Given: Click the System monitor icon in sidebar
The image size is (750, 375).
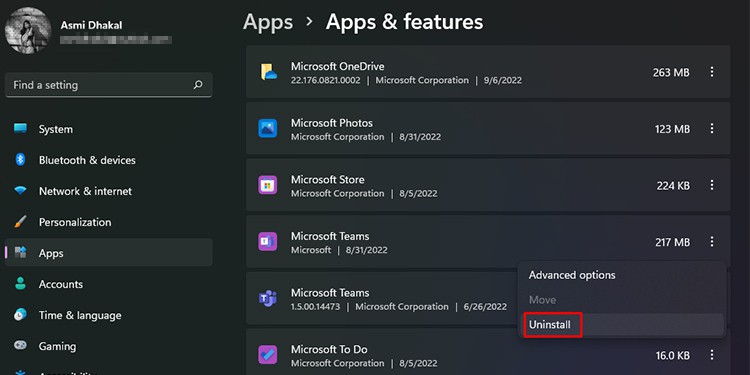Looking at the screenshot, I should [21, 129].
